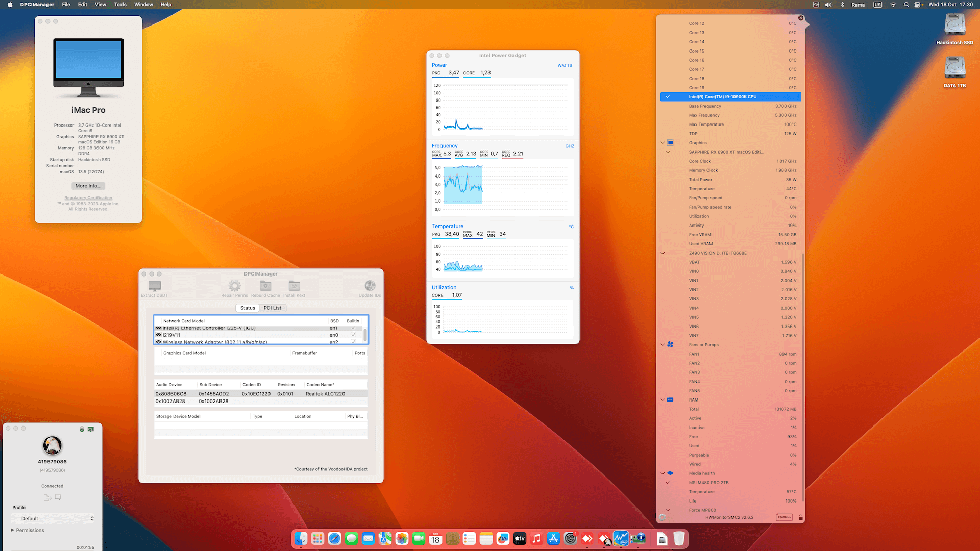Click More Info button in About This Mac

coord(88,186)
